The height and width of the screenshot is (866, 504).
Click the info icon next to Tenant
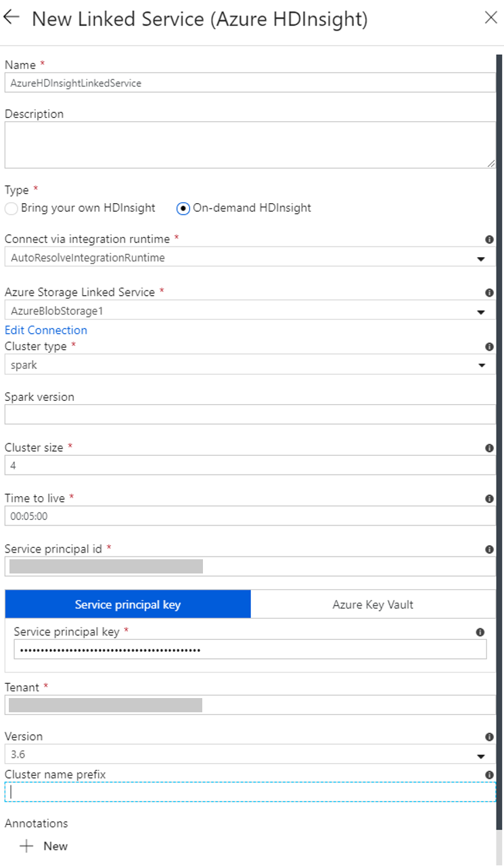489,687
